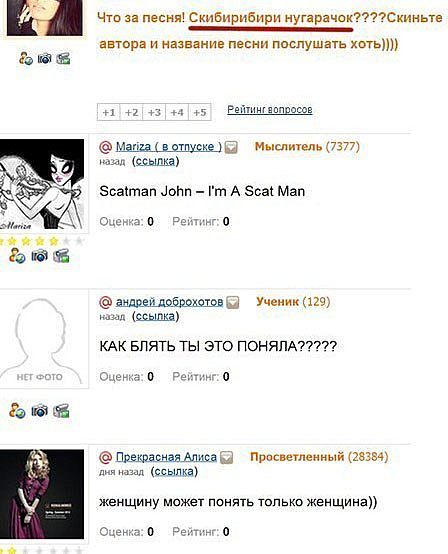Click the friend icon under Mariza's avatar
Screen dimensions: 448x554
click(x=17, y=255)
